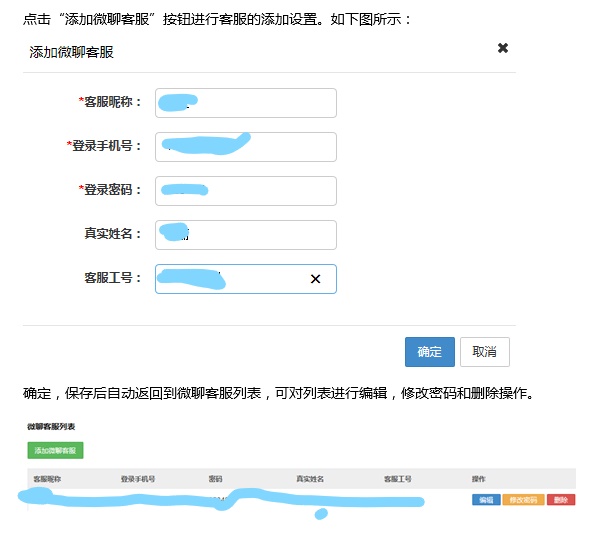Click the 客服昵称 input field

(x=245, y=103)
